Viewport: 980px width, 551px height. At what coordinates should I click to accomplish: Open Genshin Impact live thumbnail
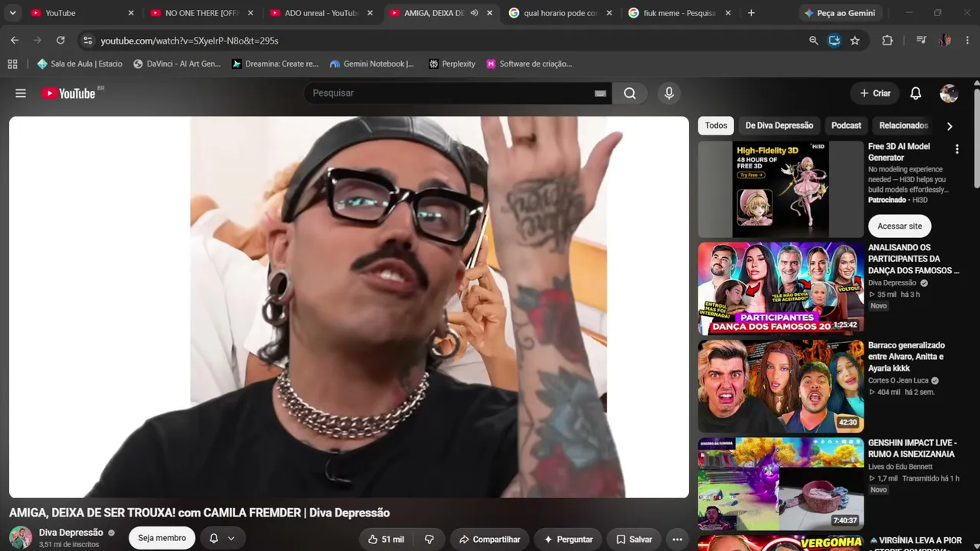click(781, 484)
